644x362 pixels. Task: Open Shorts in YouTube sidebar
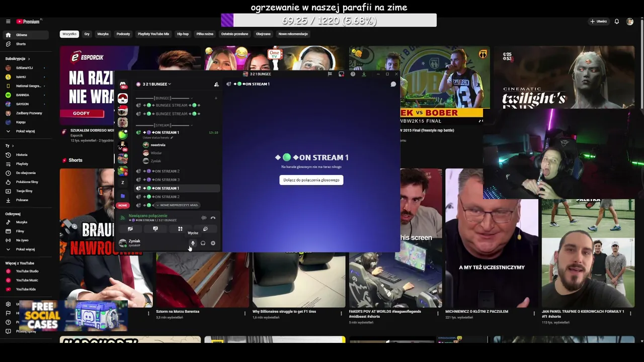click(x=26, y=44)
